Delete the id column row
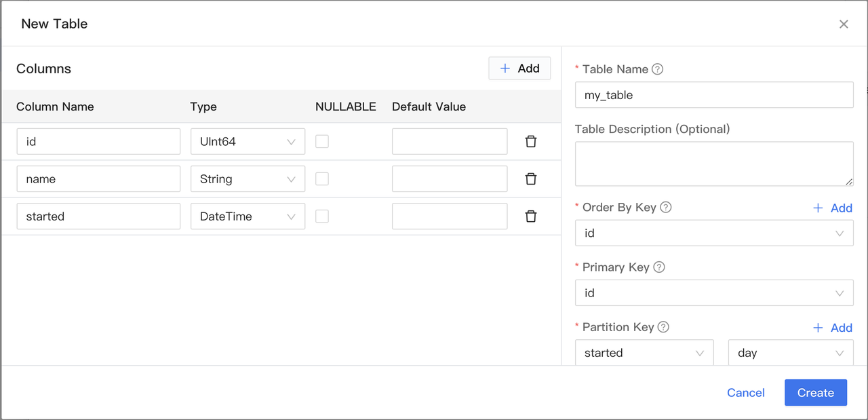The width and height of the screenshot is (868, 420). [x=531, y=142]
